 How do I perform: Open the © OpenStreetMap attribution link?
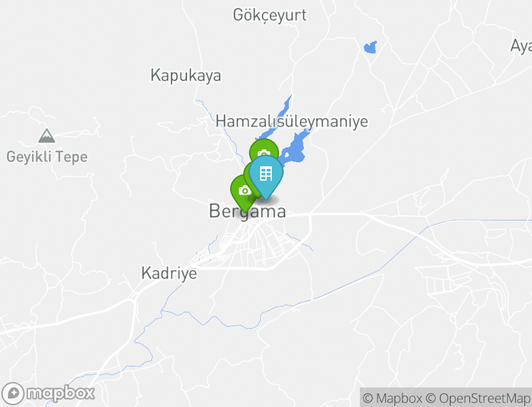coord(478,398)
